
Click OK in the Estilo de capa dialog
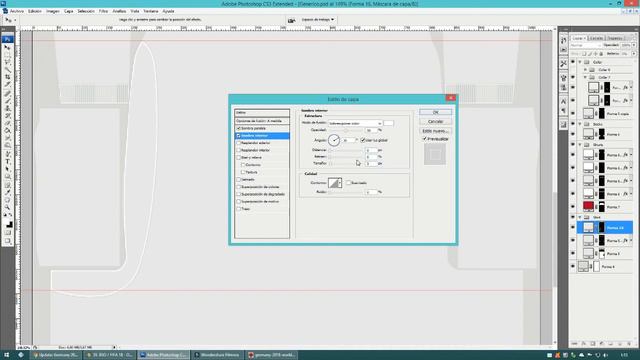(436, 112)
